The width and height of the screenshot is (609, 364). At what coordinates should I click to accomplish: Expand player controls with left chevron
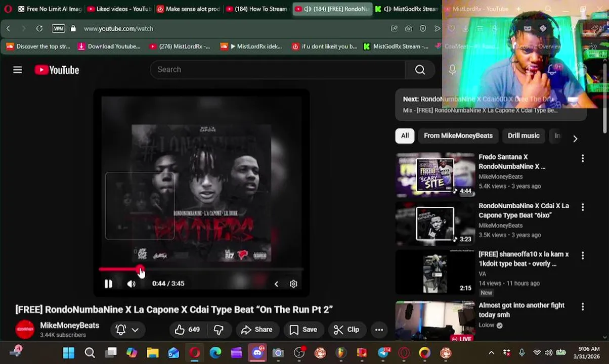pos(276,284)
